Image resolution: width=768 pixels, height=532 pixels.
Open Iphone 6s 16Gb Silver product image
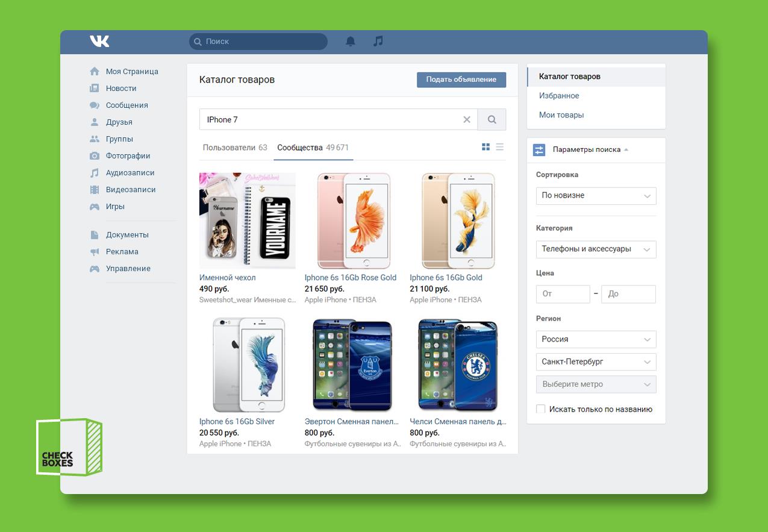click(x=249, y=365)
